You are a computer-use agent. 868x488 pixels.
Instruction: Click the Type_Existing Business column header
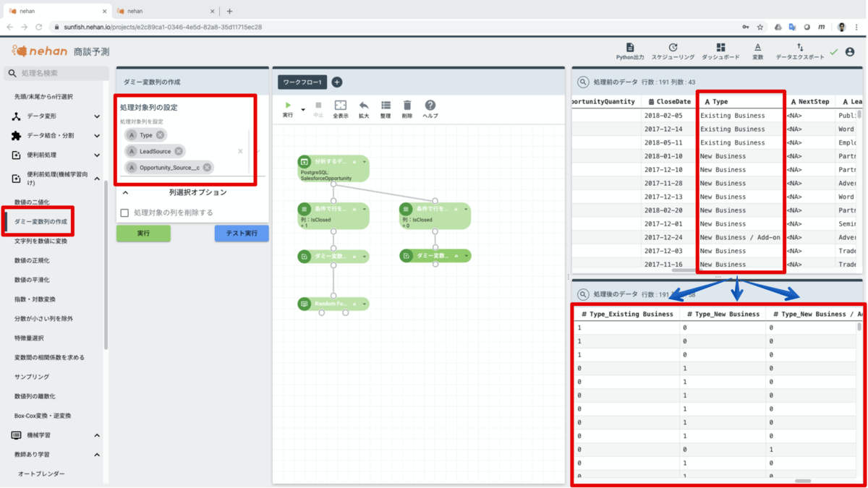[x=627, y=314]
